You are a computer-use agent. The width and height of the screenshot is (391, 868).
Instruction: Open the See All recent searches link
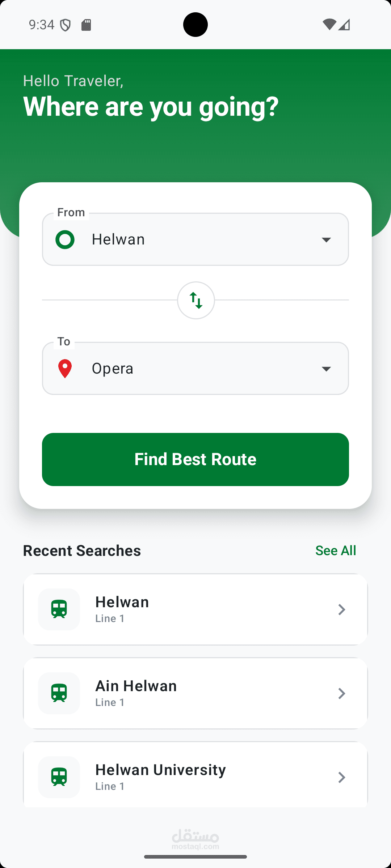[x=336, y=550]
